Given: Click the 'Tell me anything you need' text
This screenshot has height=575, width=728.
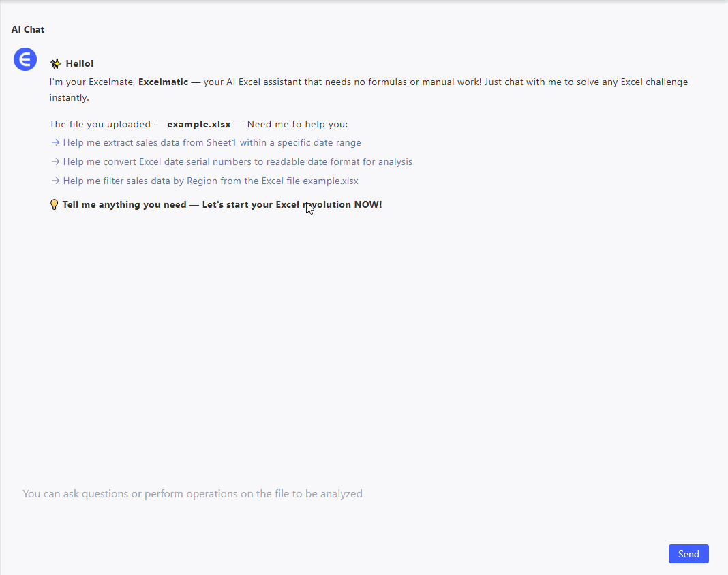Looking at the screenshot, I should (x=124, y=205).
